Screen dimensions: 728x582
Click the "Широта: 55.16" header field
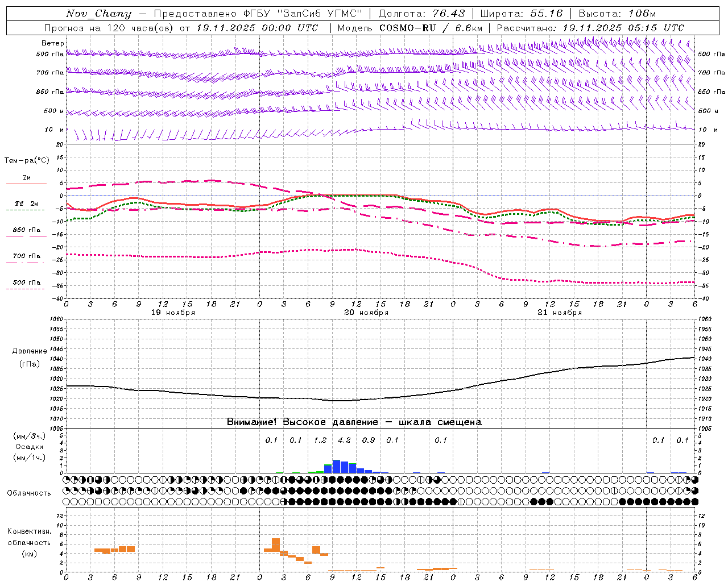tap(522, 14)
